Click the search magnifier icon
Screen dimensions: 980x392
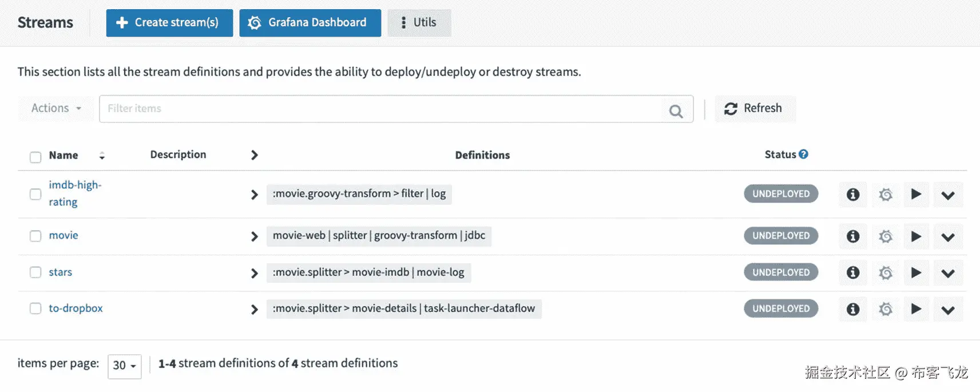[676, 111]
